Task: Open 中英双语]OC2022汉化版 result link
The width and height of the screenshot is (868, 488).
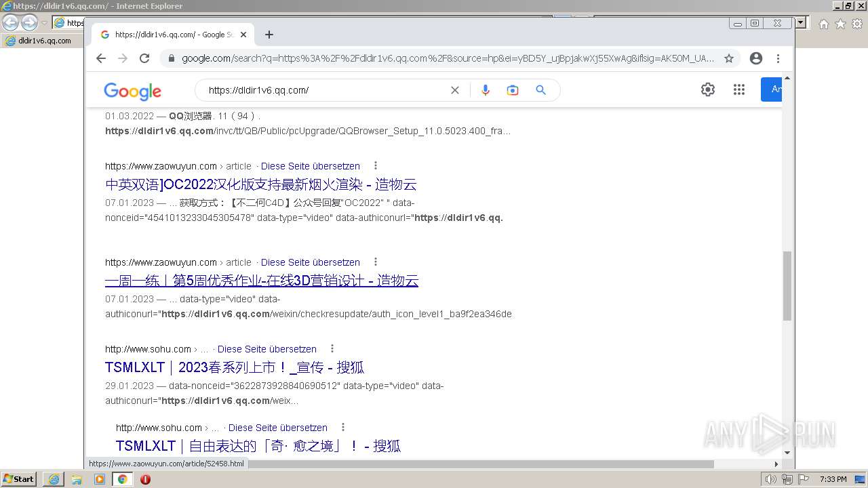Action: pos(261,184)
